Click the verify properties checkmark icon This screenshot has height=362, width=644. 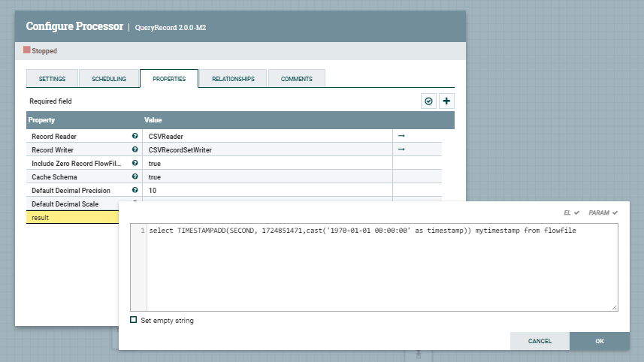click(x=428, y=101)
